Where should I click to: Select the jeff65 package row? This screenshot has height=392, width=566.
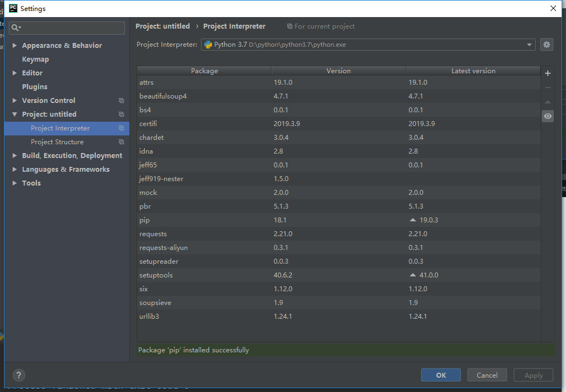pos(339,165)
